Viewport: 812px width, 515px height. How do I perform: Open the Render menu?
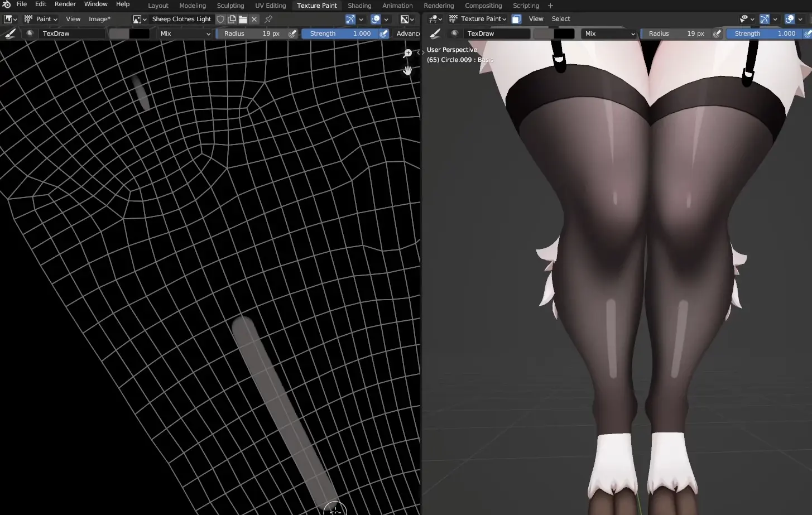[x=65, y=4]
